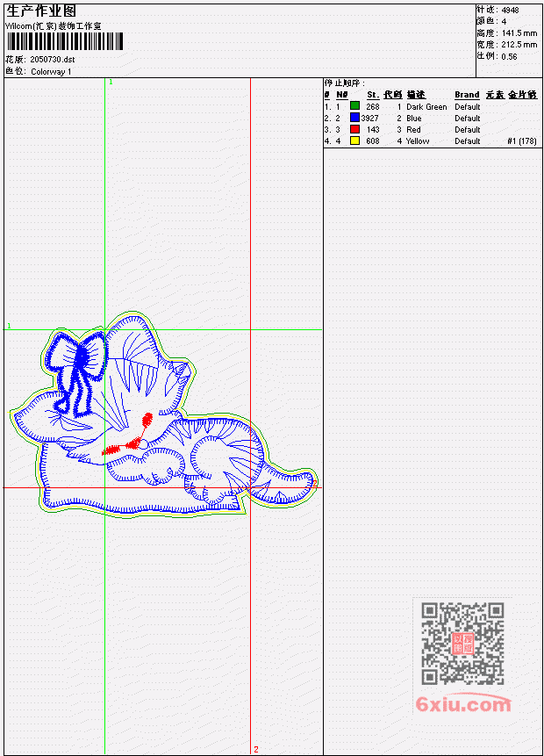
Task: Select the #1 (178) sequin count cell
Action: point(522,141)
